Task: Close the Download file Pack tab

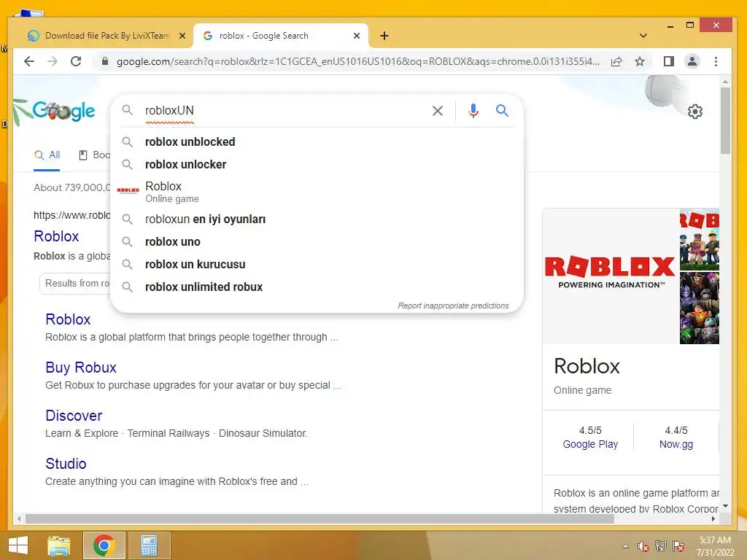Action: [x=182, y=36]
